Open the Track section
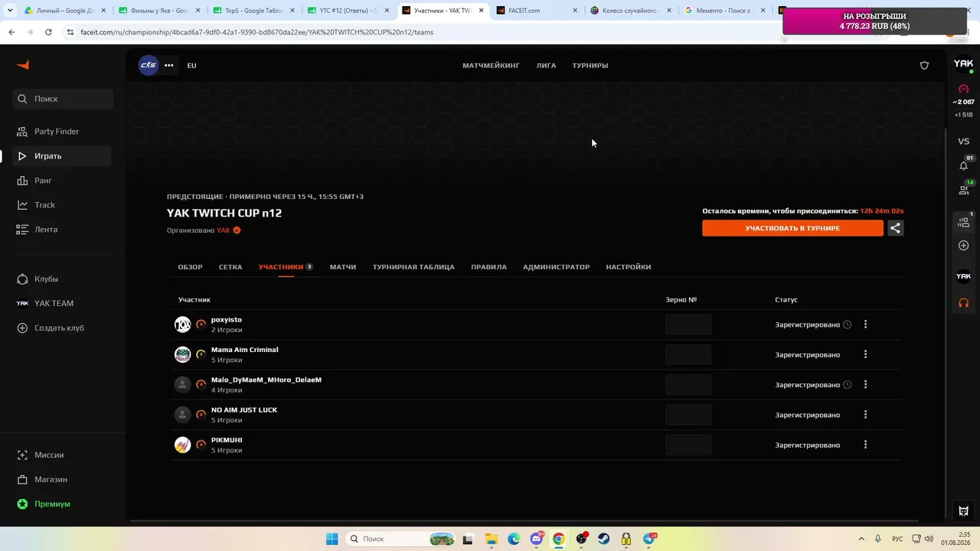Screen dimensions: 980x551 coord(44,205)
